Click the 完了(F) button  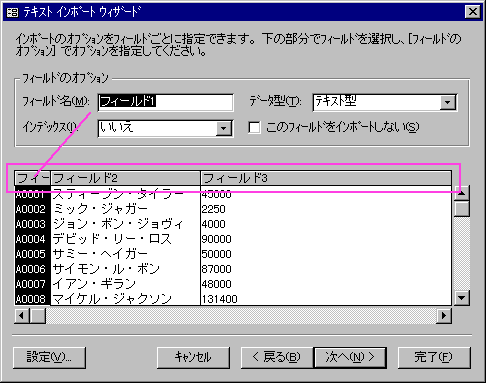(x=434, y=358)
